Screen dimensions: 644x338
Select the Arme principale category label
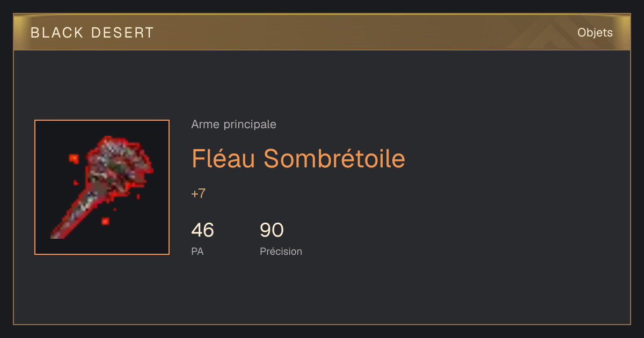pyautogui.click(x=233, y=124)
